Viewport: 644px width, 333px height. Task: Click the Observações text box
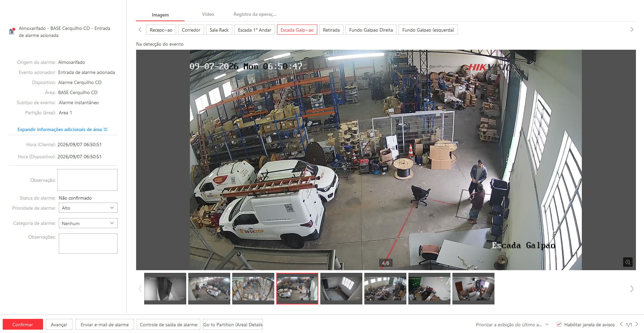88,244
